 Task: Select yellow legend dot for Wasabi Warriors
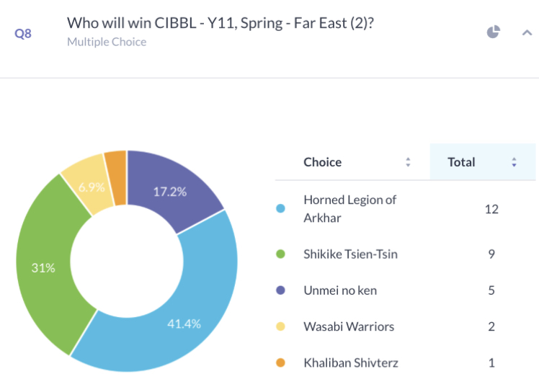[x=280, y=326]
